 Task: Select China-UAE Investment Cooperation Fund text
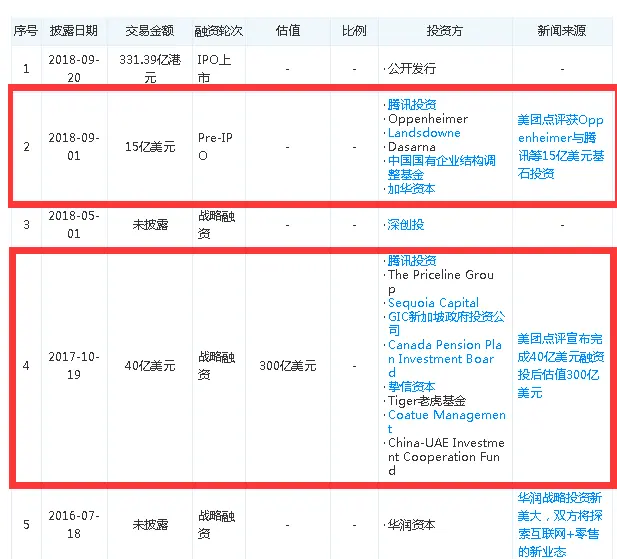pos(446,457)
